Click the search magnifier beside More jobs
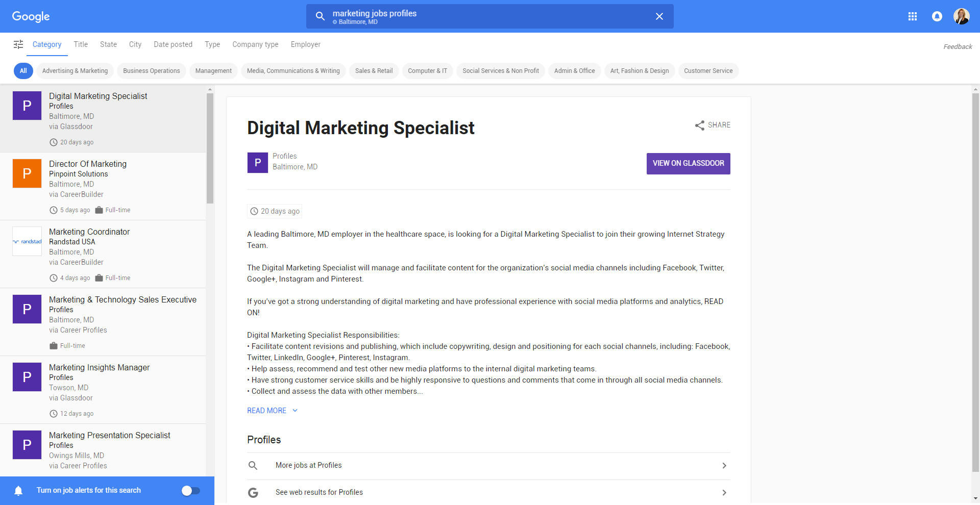Image resolution: width=980 pixels, height=505 pixels. (x=253, y=465)
